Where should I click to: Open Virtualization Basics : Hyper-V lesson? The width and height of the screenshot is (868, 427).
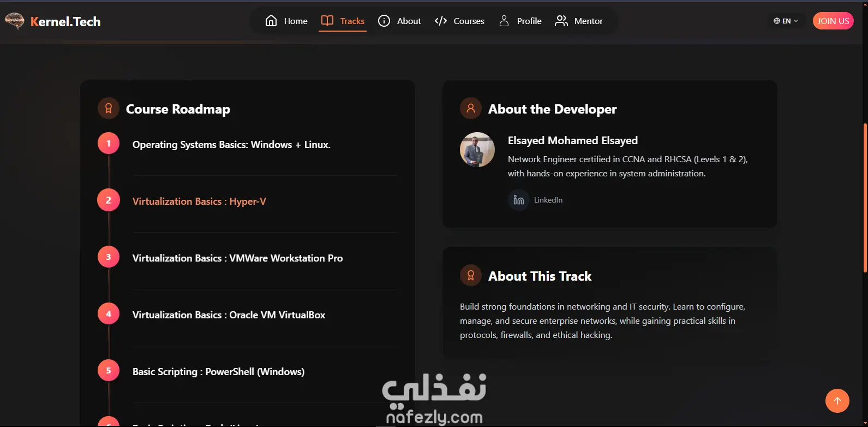(x=199, y=201)
